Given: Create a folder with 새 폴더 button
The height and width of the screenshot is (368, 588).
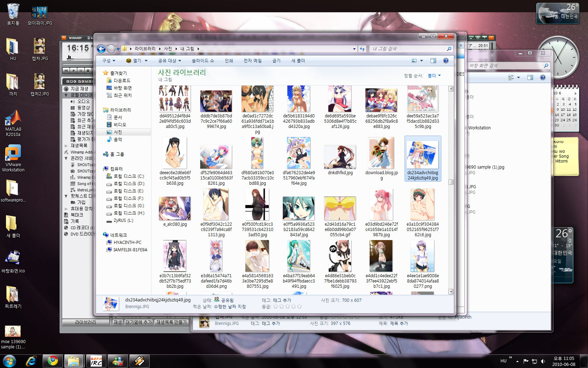Looking at the screenshot, I should [x=298, y=61].
